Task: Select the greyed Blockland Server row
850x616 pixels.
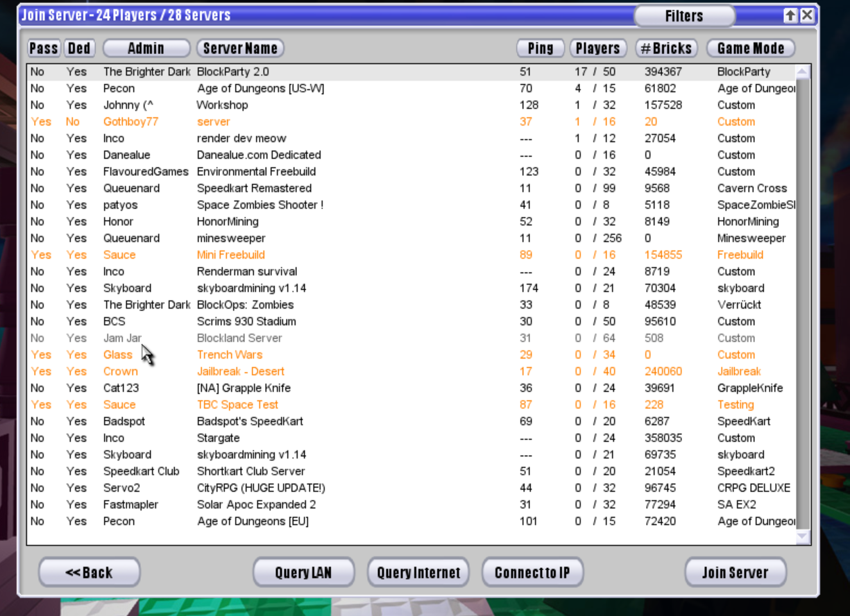Action: point(411,338)
